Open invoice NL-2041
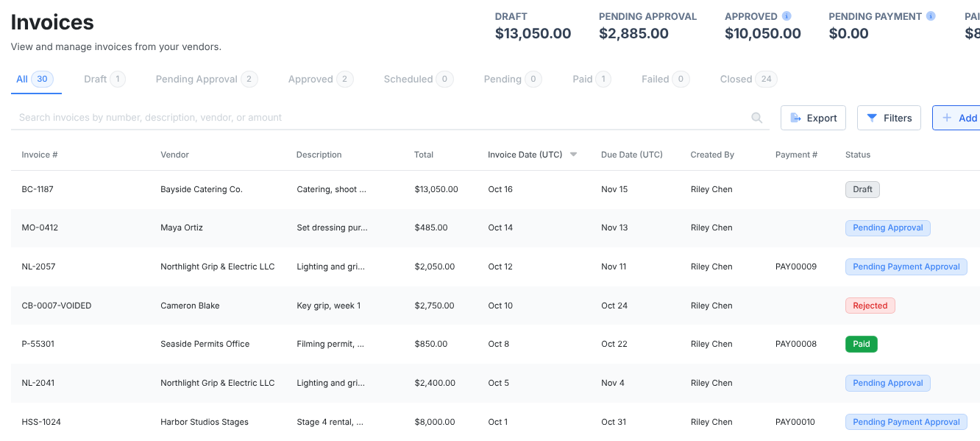Image resolution: width=980 pixels, height=441 pixels. pos(38,383)
